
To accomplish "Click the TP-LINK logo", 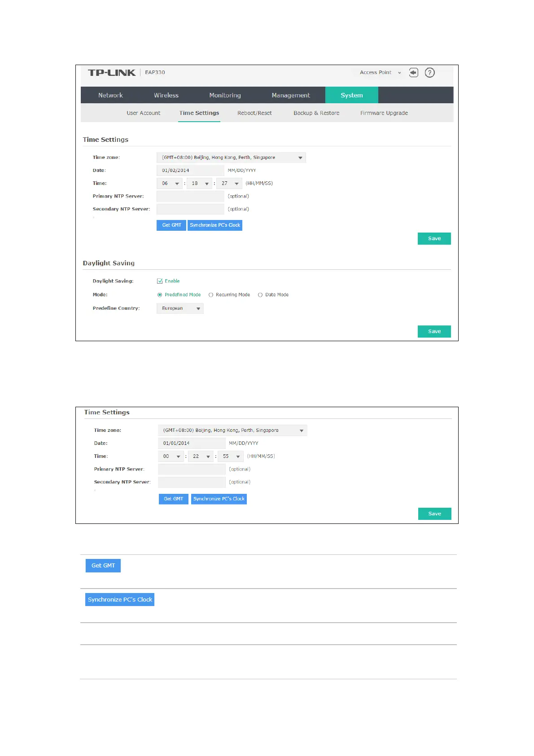I will 112,73.
